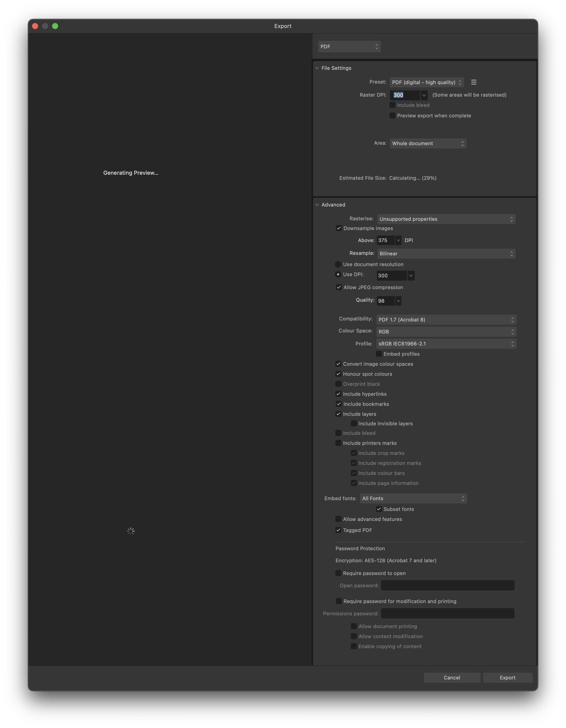The image size is (566, 728).
Task: Collapse the File Settings section chevron
Action: pyautogui.click(x=317, y=68)
